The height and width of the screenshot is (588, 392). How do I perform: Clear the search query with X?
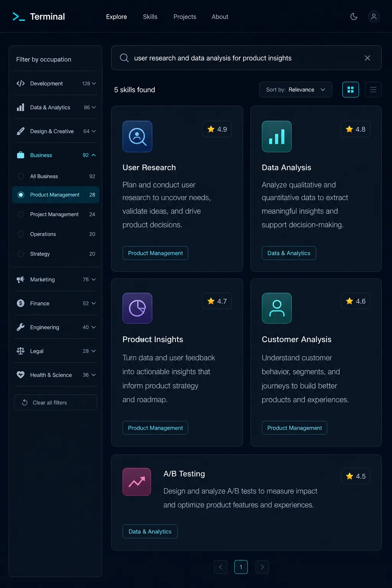[x=367, y=58]
